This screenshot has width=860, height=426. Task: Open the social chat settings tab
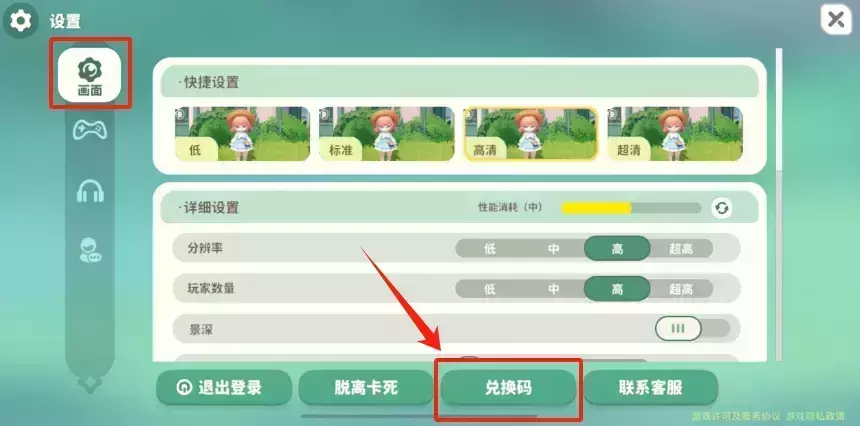[x=90, y=250]
